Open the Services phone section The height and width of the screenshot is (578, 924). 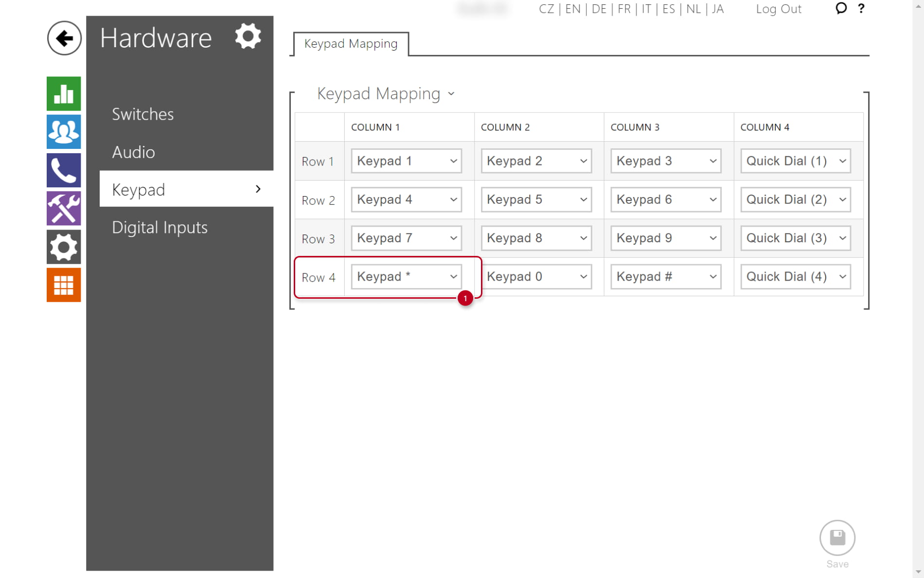tap(64, 170)
